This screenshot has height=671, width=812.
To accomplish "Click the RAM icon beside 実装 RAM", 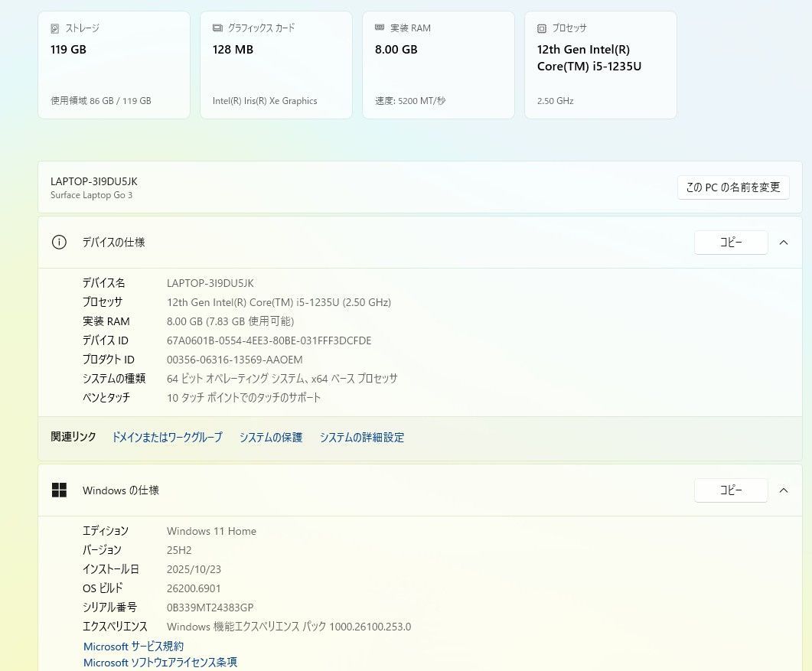I will [380, 28].
